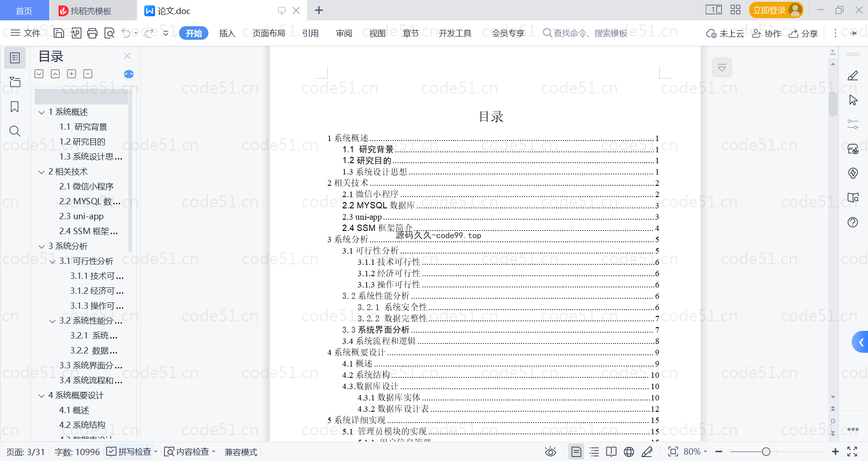Switch to reading view book icon in status bar
The height and width of the screenshot is (461, 868).
click(x=611, y=452)
